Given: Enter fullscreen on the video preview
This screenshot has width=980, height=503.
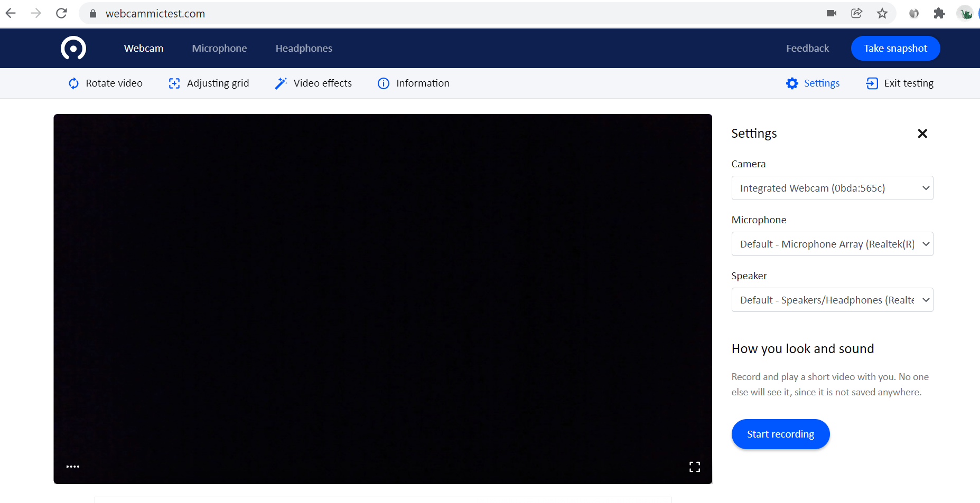Looking at the screenshot, I should coord(695,467).
